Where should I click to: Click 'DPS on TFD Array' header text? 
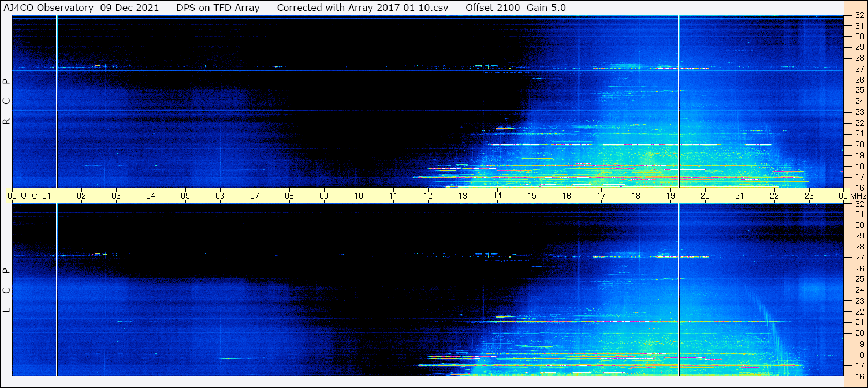(x=218, y=8)
